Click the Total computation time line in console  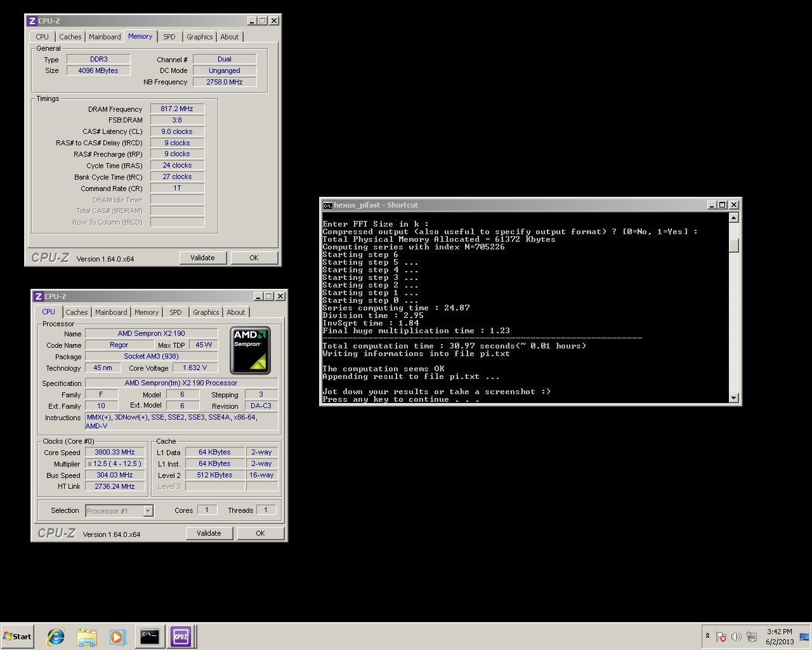point(454,346)
